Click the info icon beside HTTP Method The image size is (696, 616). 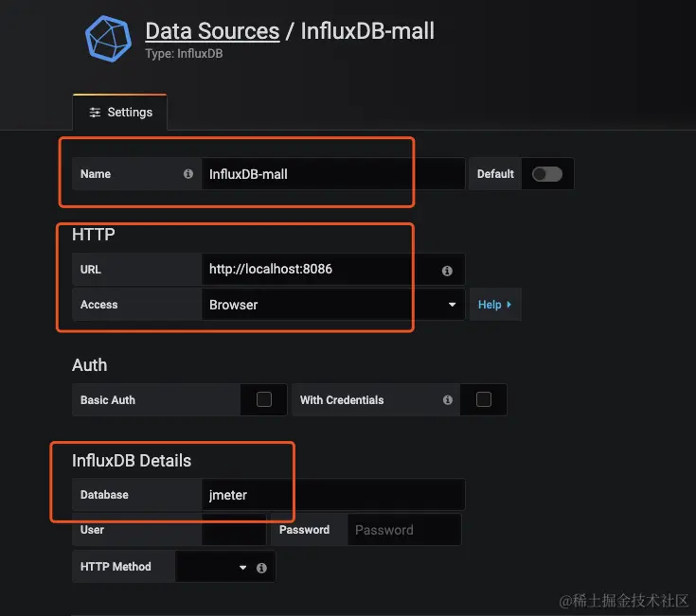coord(261,568)
